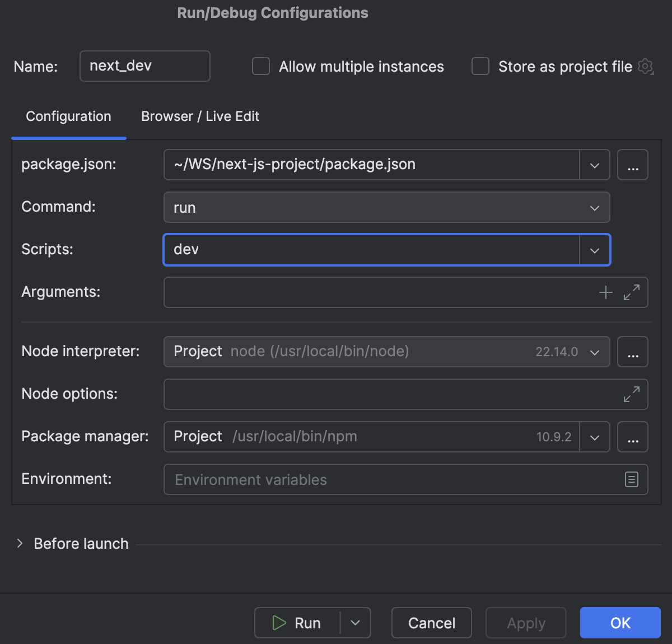The height and width of the screenshot is (644, 672).
Task: Select the Configuration tab
Action: pyautogui.click(x=68, y=116)
